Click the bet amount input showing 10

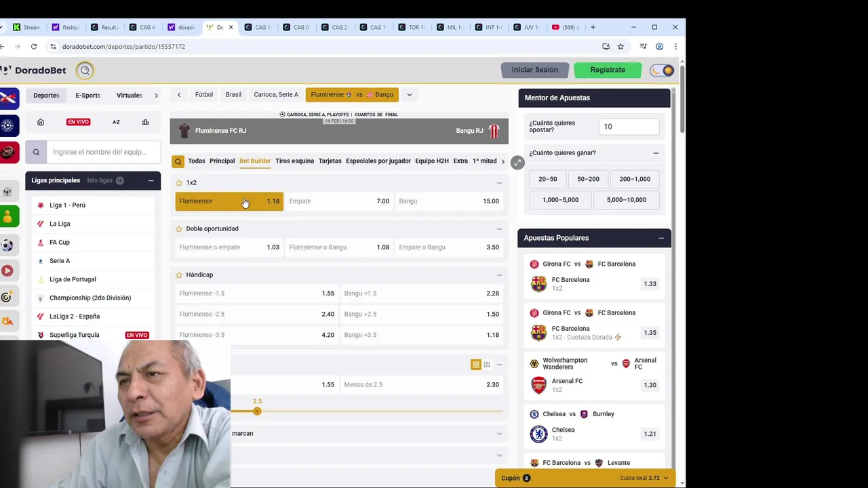[629, 127]
